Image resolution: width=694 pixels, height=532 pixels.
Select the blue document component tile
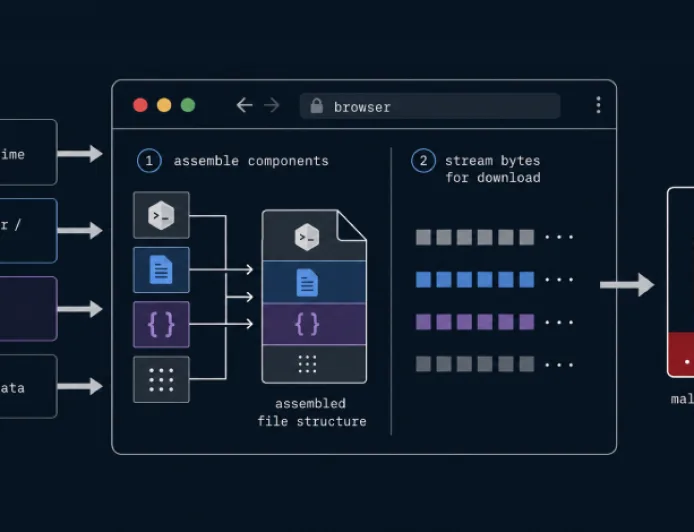pyautogui.click(x=162, y=270)
